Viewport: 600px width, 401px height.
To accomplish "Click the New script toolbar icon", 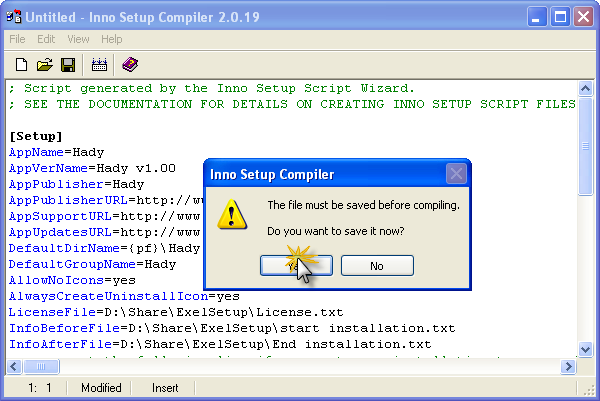I will coord(21,65).
